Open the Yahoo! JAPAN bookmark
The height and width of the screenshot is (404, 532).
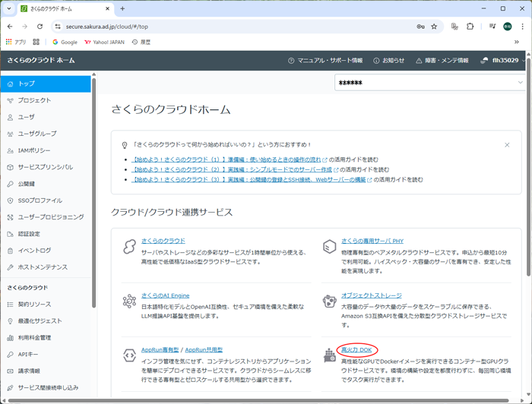click(105, 42)
